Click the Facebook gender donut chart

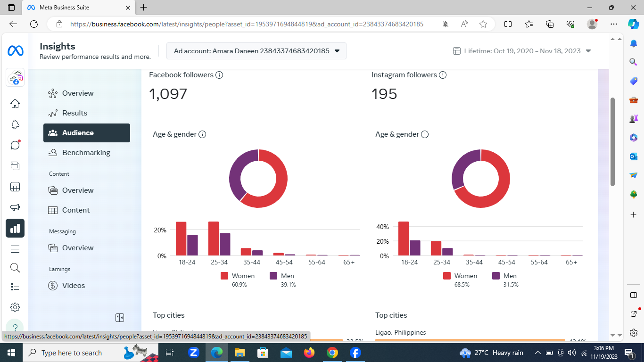(258, 179)
